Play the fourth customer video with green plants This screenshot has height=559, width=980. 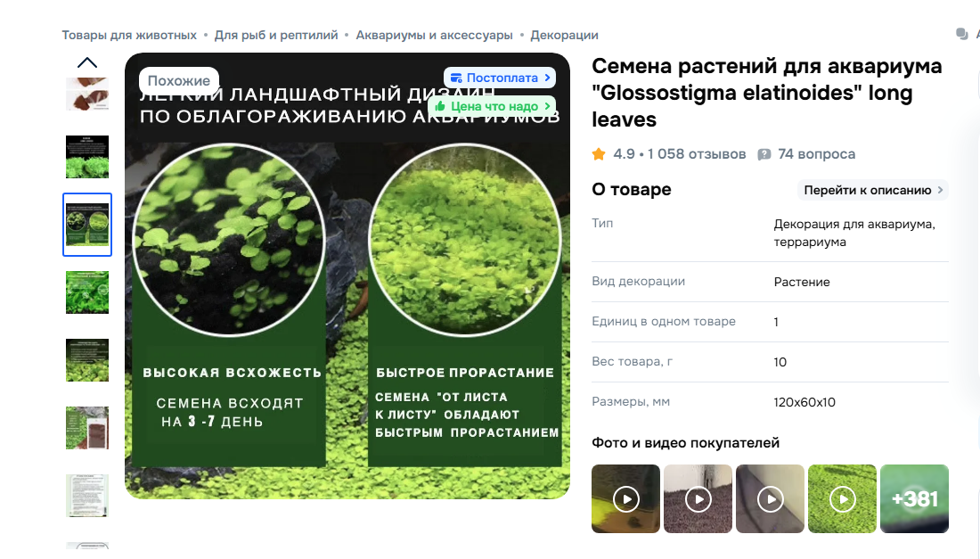pos(843,499)
